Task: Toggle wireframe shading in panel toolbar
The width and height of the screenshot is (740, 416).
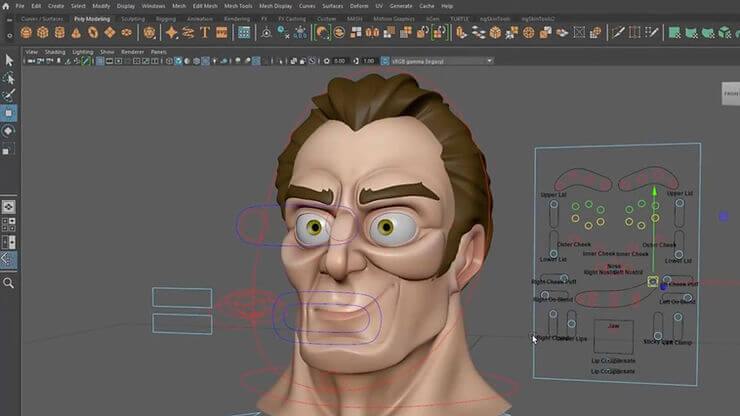Action: [169, 61]
